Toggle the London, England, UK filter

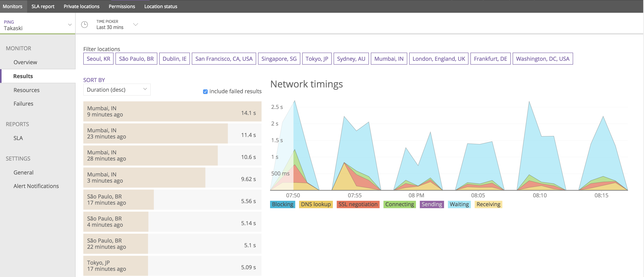[439, 59]
